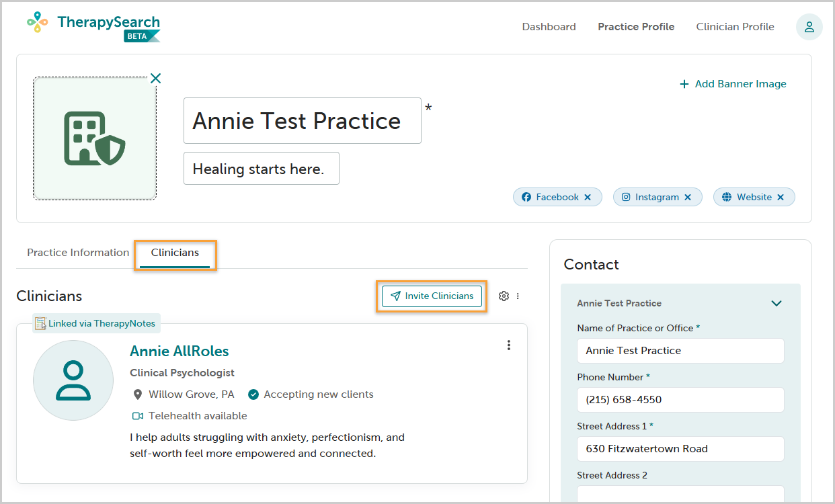
Task: Open Annie AllRoles card options menu
Action: [509, 345]
